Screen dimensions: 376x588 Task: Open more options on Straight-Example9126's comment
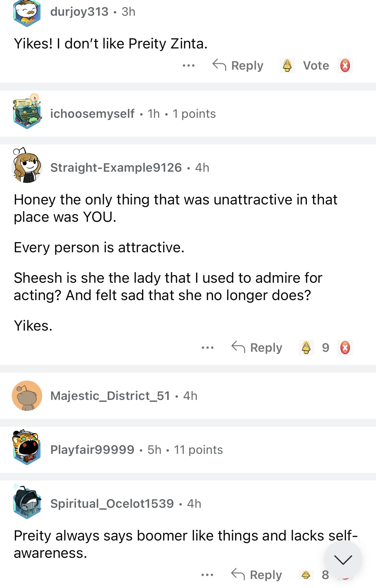(207, 348)
